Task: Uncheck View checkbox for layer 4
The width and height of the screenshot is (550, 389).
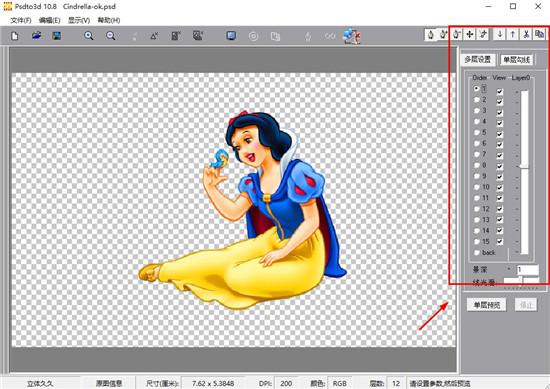Action: [x=499, y=123]
